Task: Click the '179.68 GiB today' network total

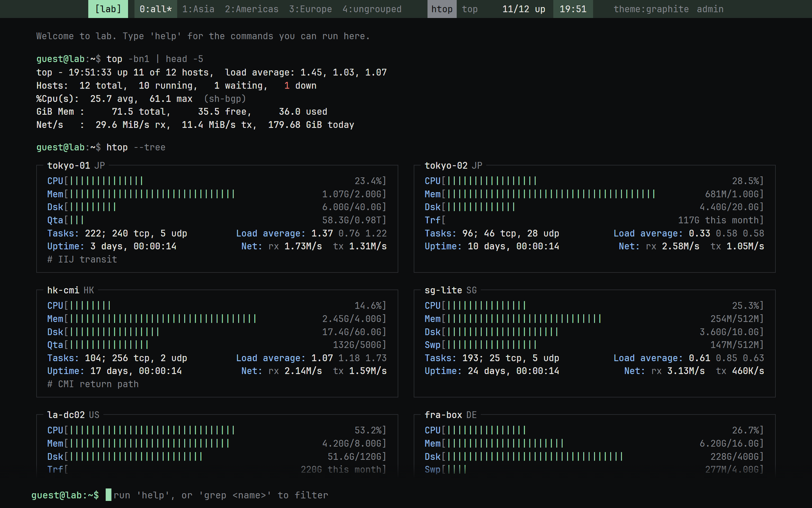Action: click(311, 125)
